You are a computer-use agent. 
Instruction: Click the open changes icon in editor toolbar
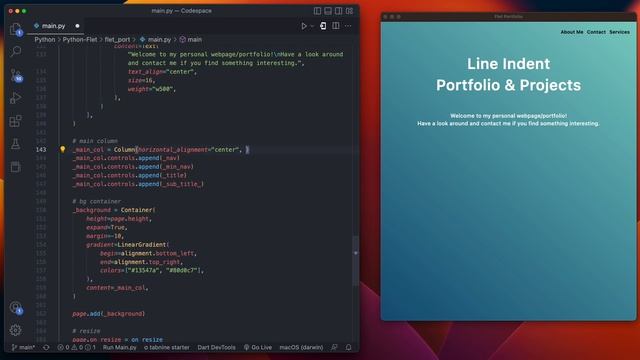pyautogui.click(x=323, y=26)
